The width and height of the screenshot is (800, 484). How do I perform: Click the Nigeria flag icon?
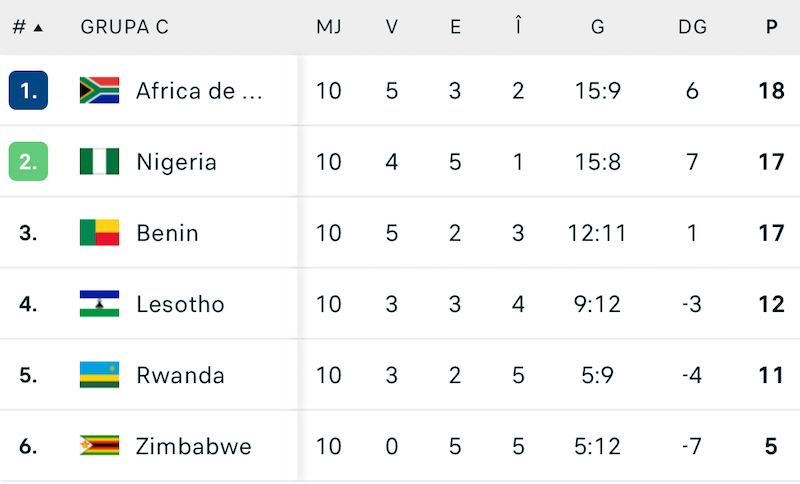coord(99,162)
